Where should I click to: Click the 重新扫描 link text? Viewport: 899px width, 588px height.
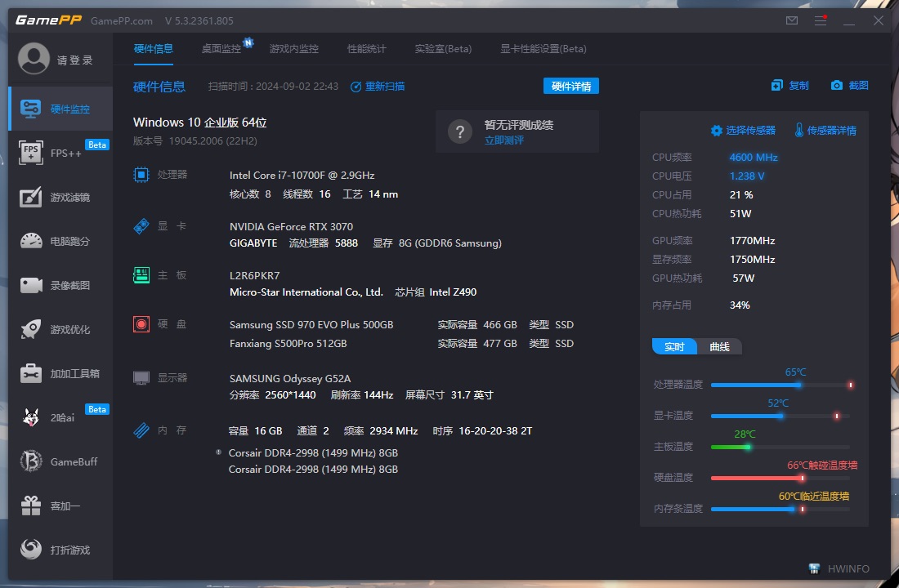385,87
